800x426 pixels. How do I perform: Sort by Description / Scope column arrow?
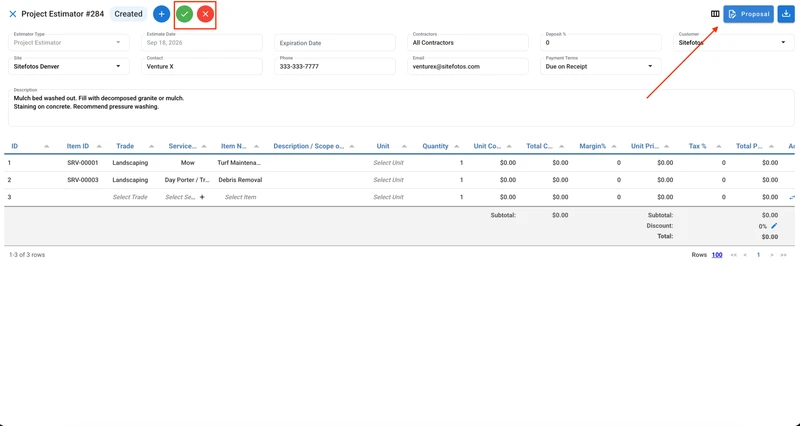point(352,146)
